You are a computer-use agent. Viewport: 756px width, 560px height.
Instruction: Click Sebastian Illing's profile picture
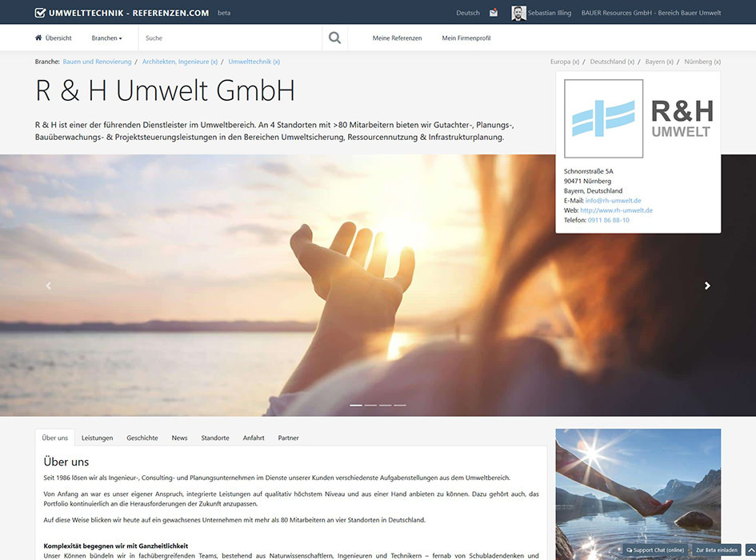tap(518, 12)
